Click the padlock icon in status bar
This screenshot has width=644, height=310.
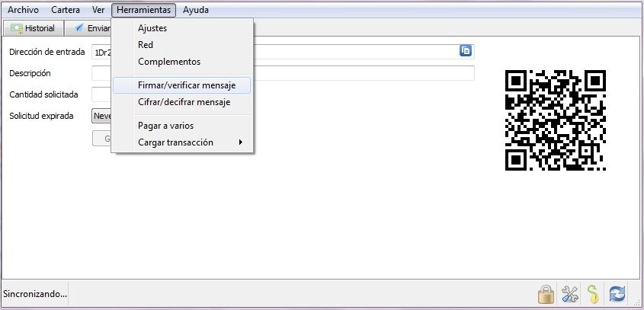click(546, 294)
